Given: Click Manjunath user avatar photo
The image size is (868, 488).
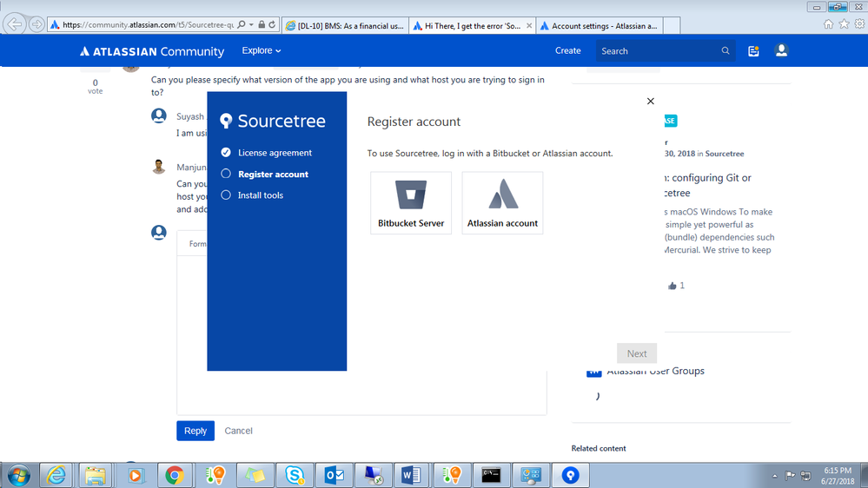Looking at the screenshot, I should 159,167.
